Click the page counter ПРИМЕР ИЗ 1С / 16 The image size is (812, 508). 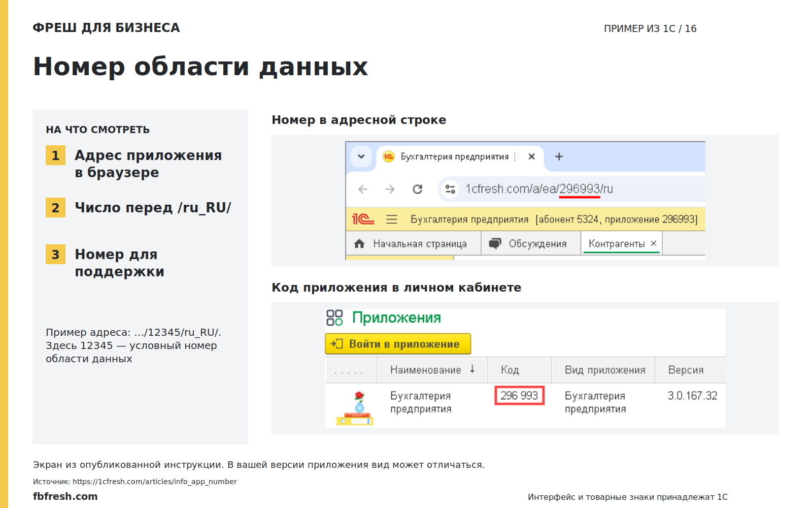click(650, 28)
